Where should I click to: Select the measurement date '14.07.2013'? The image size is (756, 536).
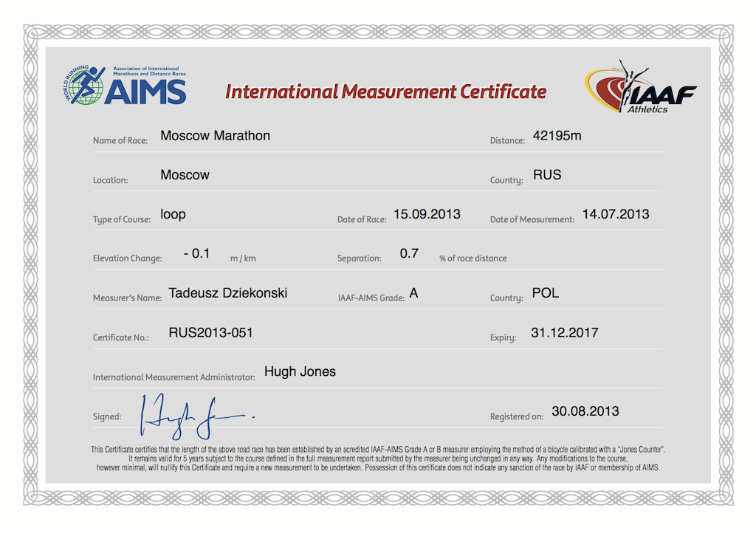(616, 215)
